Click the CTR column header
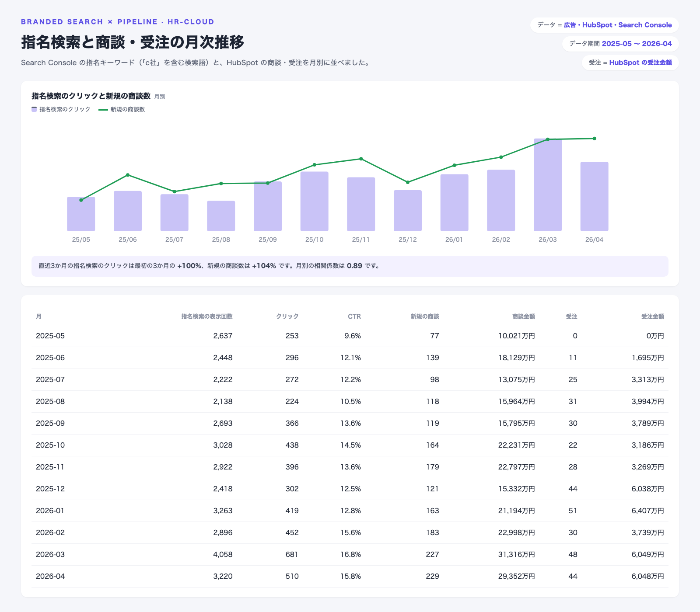700x612 pixels. [x=354, y=316]
